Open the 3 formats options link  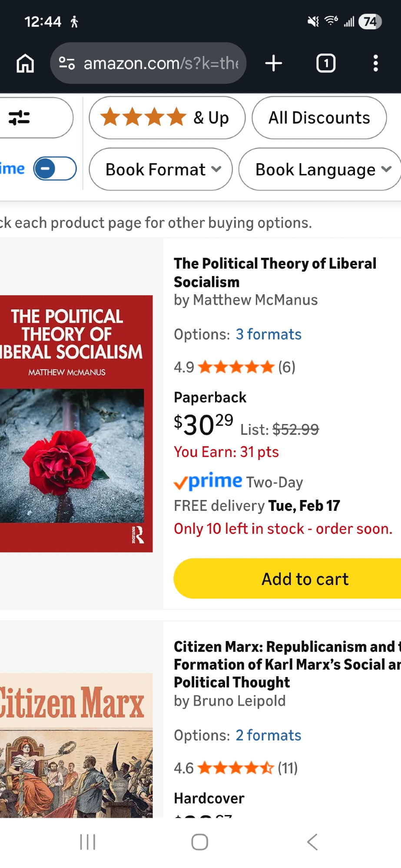268,334
